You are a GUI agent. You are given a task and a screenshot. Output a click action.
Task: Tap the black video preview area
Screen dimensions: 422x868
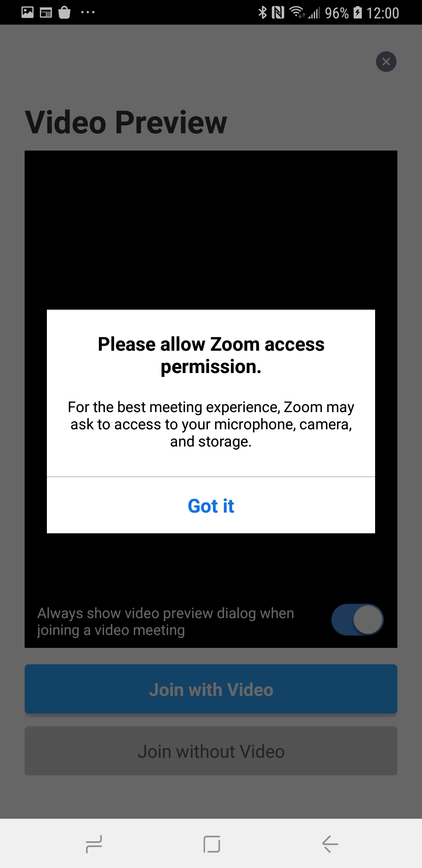point(211,231)
